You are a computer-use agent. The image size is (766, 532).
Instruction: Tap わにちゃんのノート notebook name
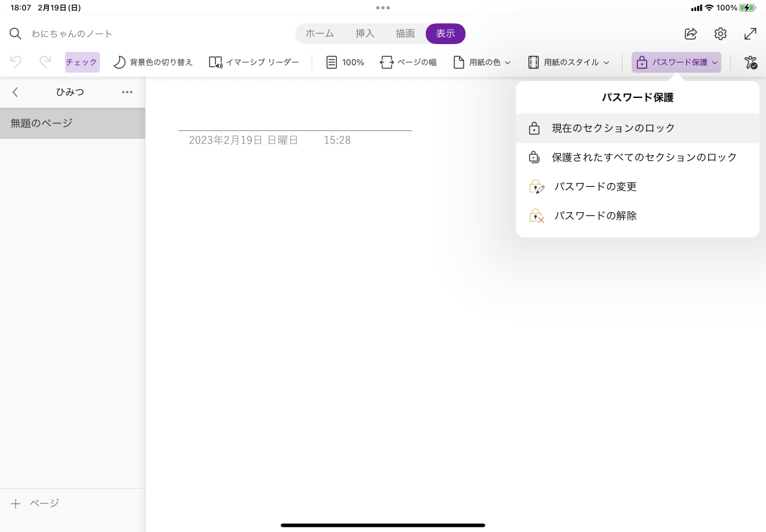[72, 34]
